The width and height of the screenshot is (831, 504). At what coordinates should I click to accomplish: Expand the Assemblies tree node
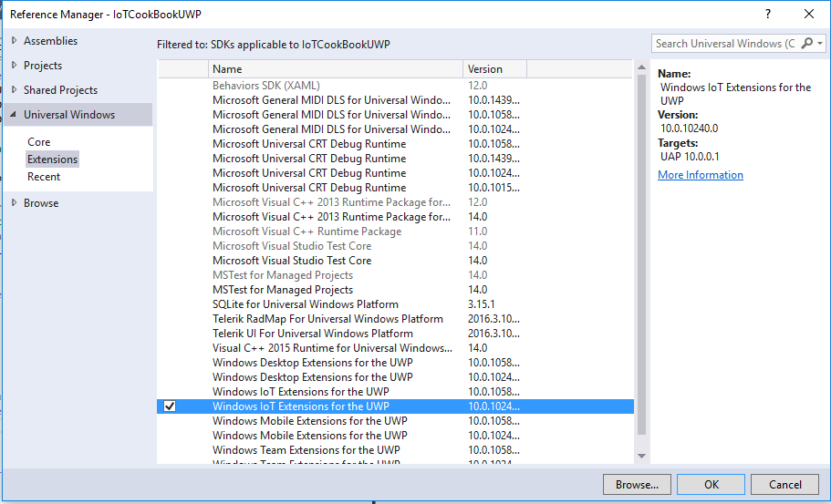tap(14, 41)
